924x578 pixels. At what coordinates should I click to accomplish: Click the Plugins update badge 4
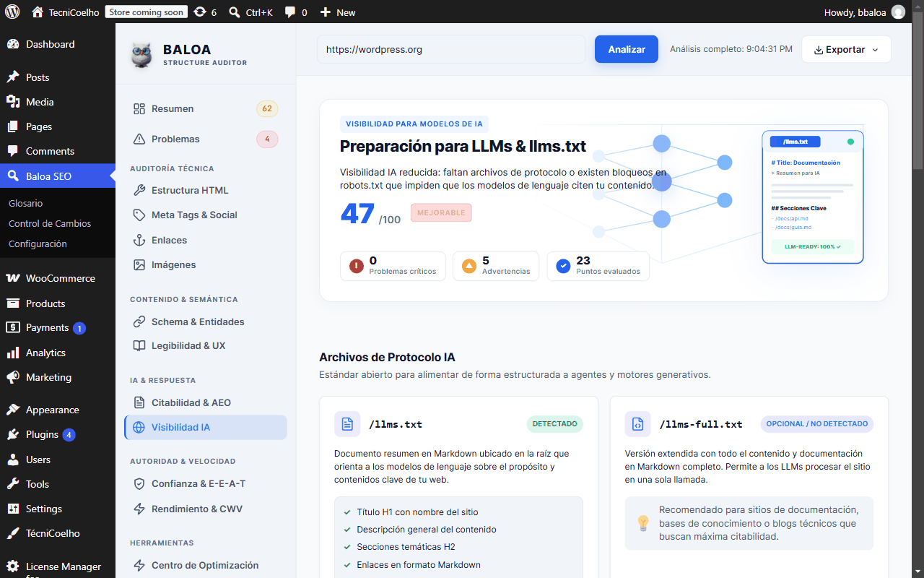pos(69,435)
